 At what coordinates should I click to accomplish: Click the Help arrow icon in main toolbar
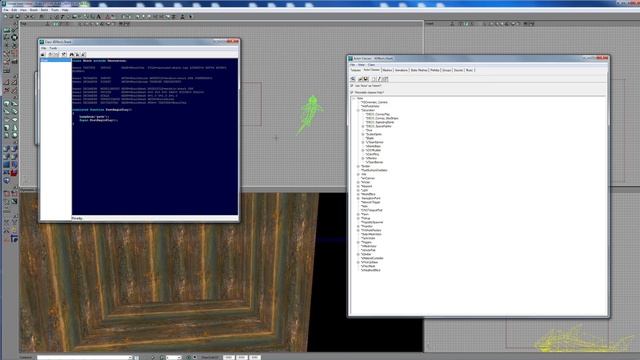click(191, 17)
